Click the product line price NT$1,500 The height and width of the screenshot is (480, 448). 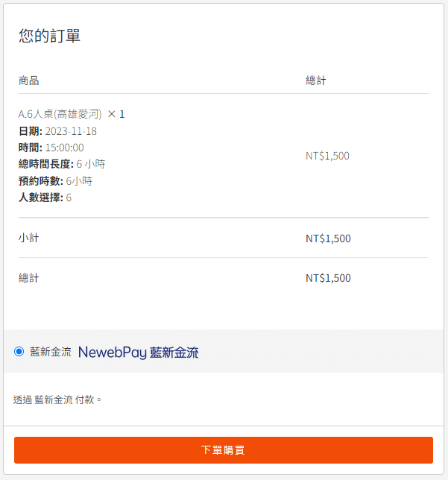pyautogui.click(x=327, y=156)
